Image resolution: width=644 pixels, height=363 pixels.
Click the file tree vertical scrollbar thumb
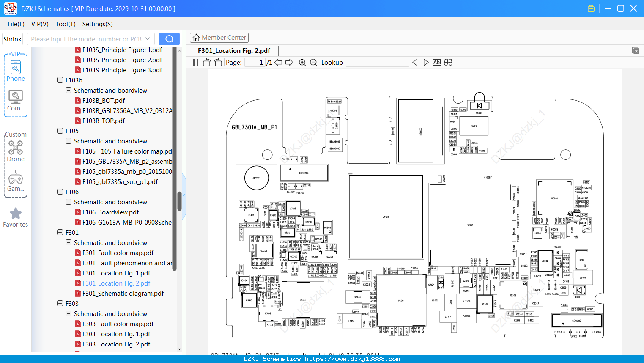coord(179,201)
